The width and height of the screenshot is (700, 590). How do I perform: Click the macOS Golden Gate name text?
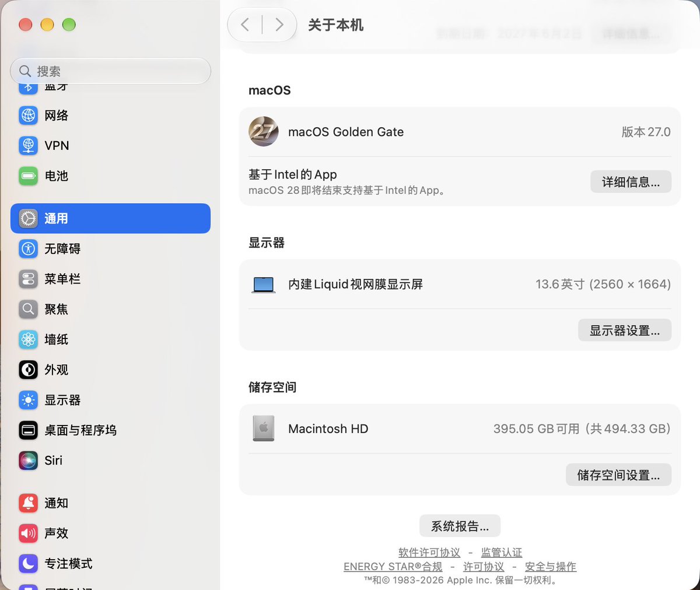pyautogui.click(x=346, y=132)
